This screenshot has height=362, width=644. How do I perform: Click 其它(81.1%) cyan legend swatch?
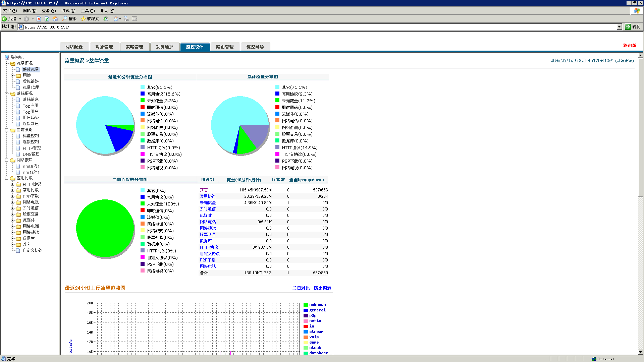click(143, 87)
